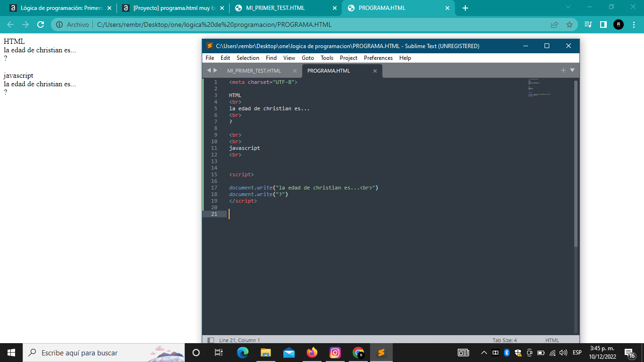This screenshot has width=644, height=362.
Task: Close the PROGRAMA.HTML Chrome tab
Action: [x=447, y=8]
